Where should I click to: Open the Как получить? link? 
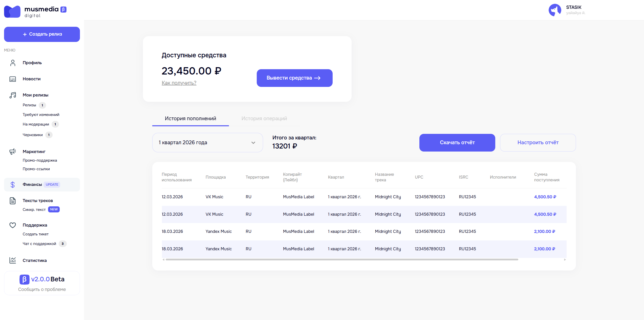coord(179,83)
